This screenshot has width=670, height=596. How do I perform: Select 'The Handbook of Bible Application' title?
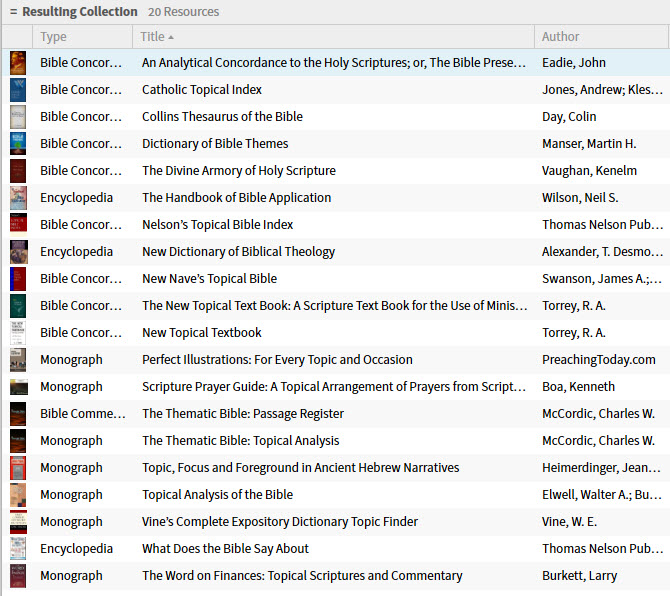236,198
